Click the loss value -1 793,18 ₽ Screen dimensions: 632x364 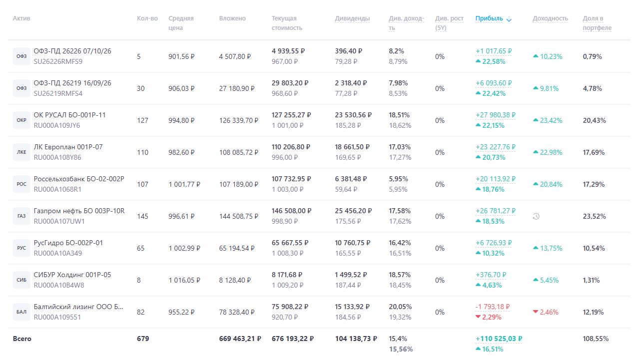[493, 307]
